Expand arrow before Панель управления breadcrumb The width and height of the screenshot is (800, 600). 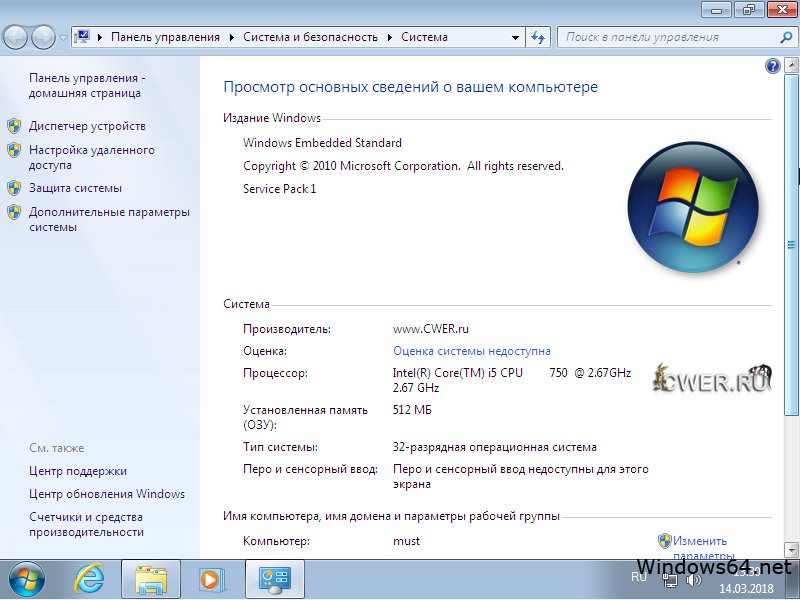click(x=100, y=37)
